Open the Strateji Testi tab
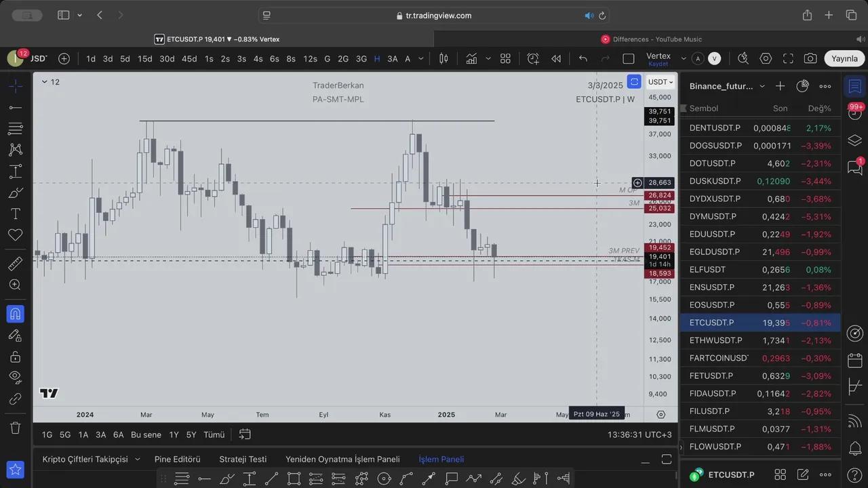The image size is (868, 488). coord(243,459)
